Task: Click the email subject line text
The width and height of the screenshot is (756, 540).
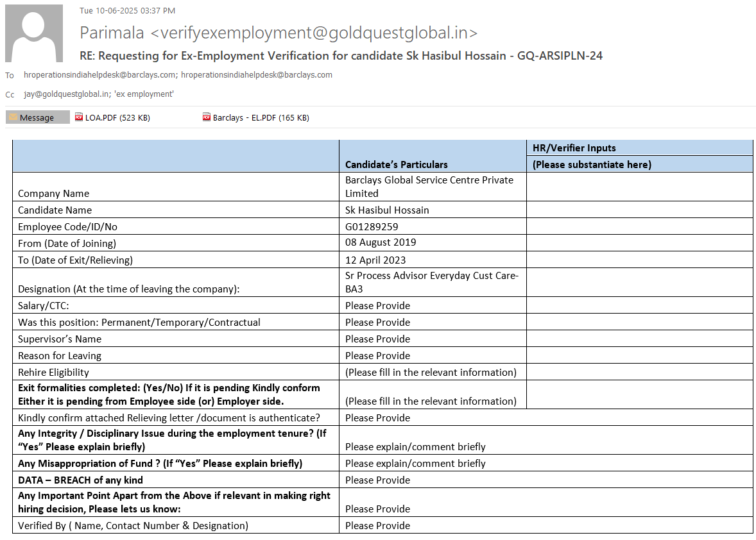Action: click(341, 56)
